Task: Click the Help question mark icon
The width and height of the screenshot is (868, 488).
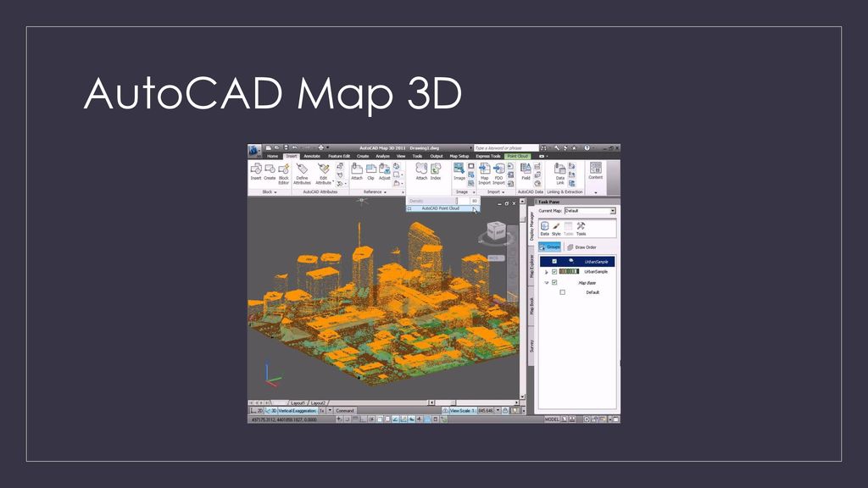Action: (x=587, y=147)
